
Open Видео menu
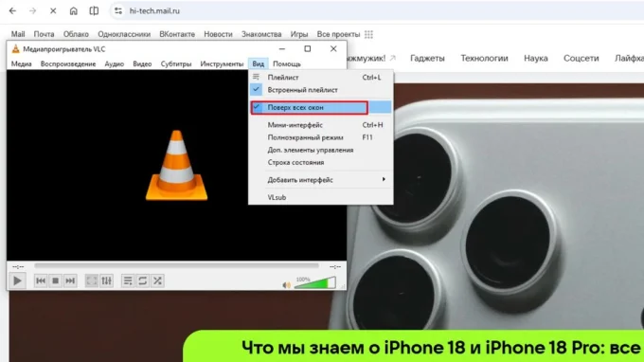pyautogui.click(x=142, y=64)
